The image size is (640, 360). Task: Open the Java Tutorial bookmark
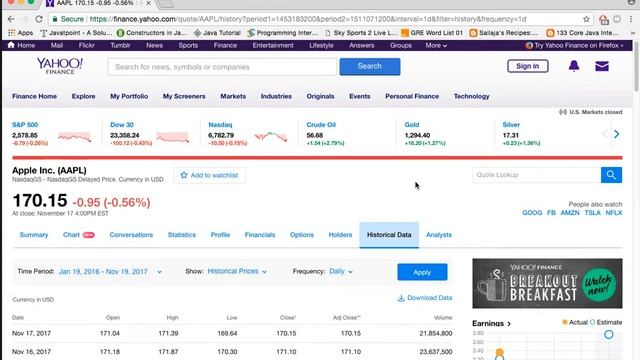(217, 33)
